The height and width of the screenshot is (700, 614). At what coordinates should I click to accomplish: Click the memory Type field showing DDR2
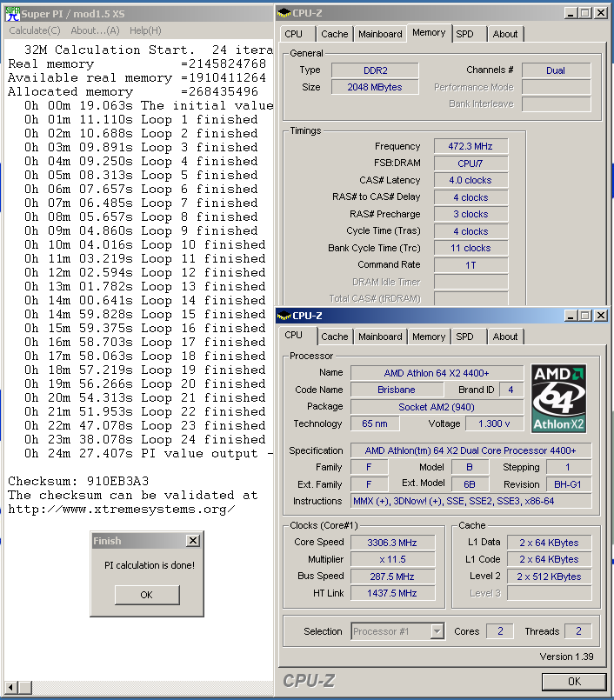(375, 70)
